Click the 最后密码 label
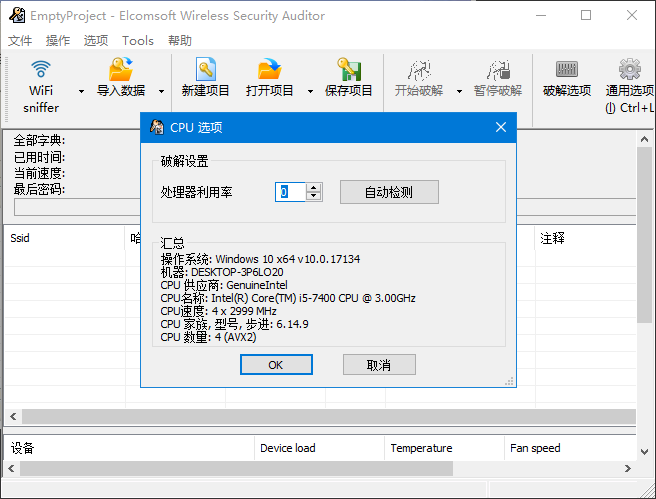Image resolution: width=656 pixels, height=499 pixels. pyautogui.click(x=39, y=189)
